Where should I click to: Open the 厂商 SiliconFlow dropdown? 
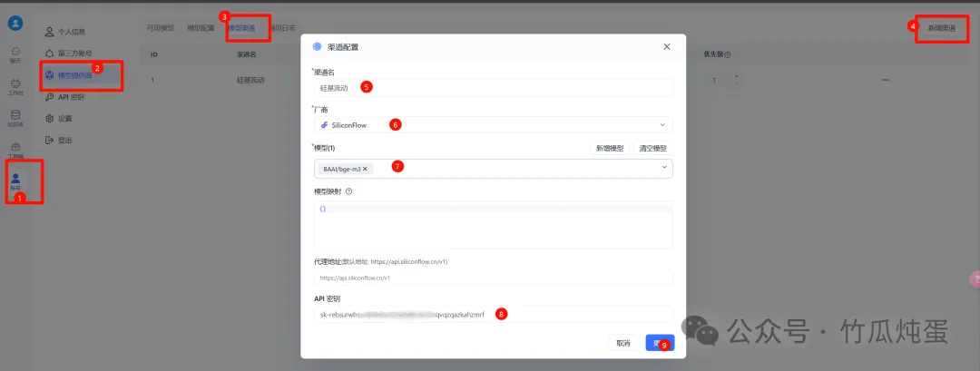click(x=493, y=125)
